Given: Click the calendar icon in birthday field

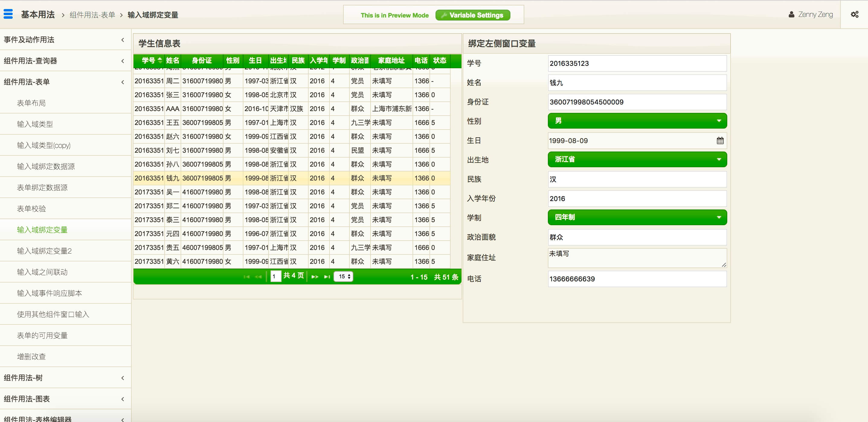Looking at the screenshot, I should [720, 141].
